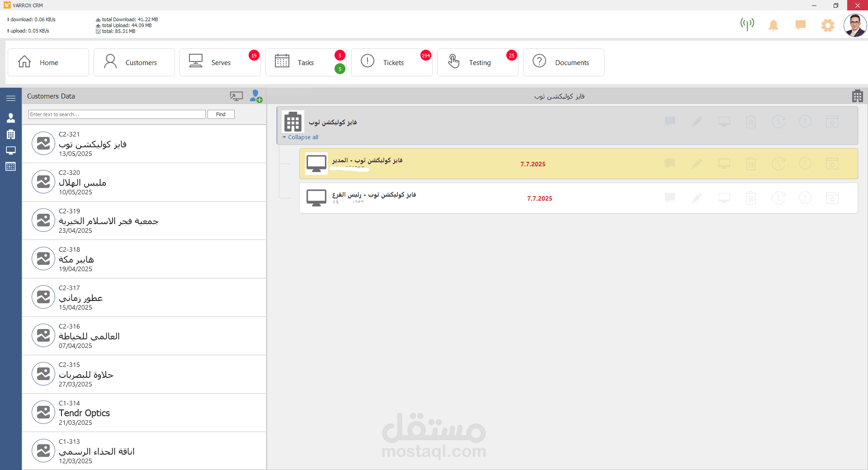868x470 pixels.
Task: Click the red 194 badge on Tickets
Action: click(425, 56)
